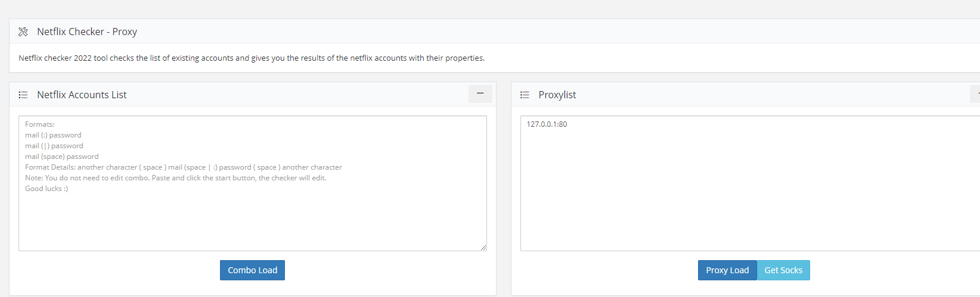The image size is (980, 297).
Task: Click the mail (space) password placeholder line
Action: (61, 157)
